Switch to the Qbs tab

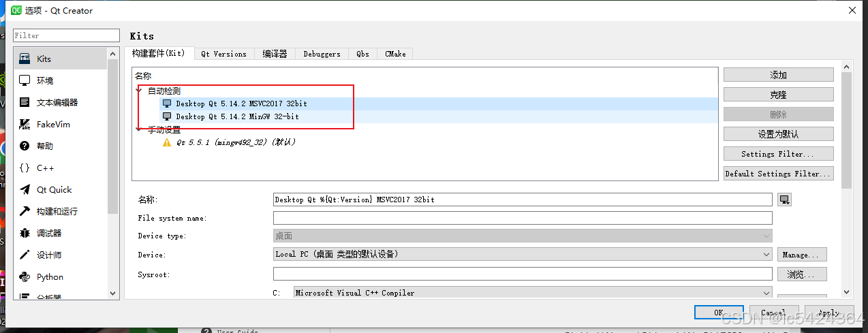click(362, 54)
